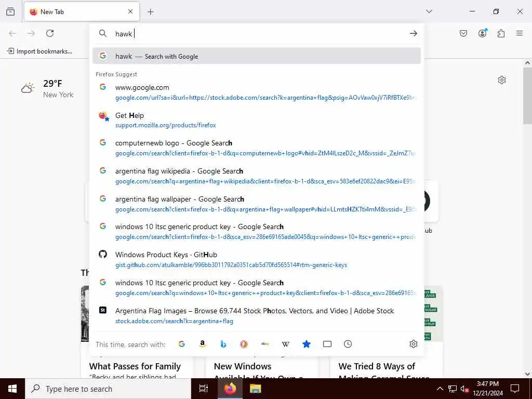The image size is (532, 399).
Task: Open File Explorer from taskbar
Action: point(255,389)
